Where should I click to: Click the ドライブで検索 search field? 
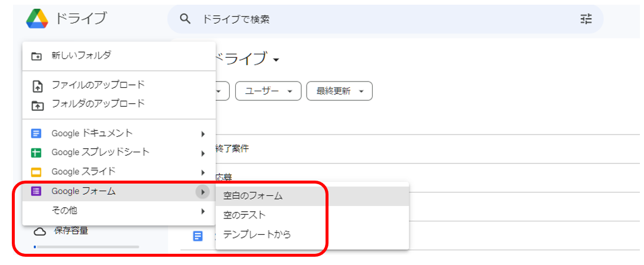click(x=385, y=19)
